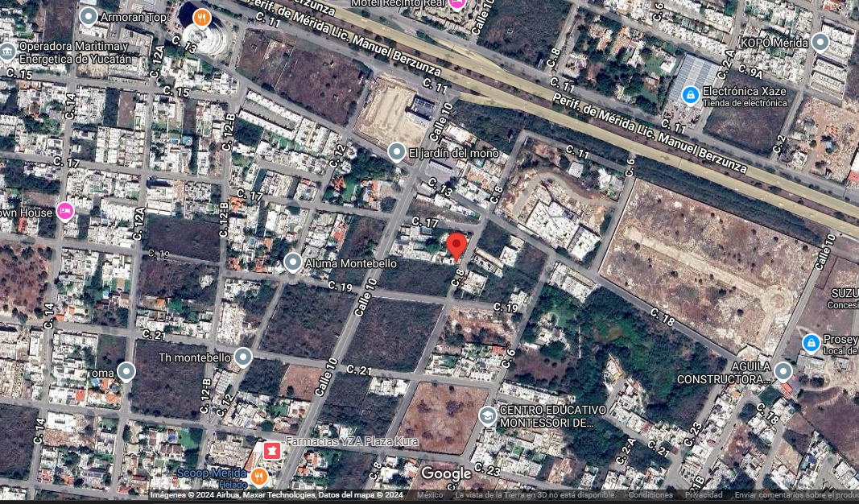
Task: Open the Aluma Montebello location pin
Action: [x=293, y=263]
